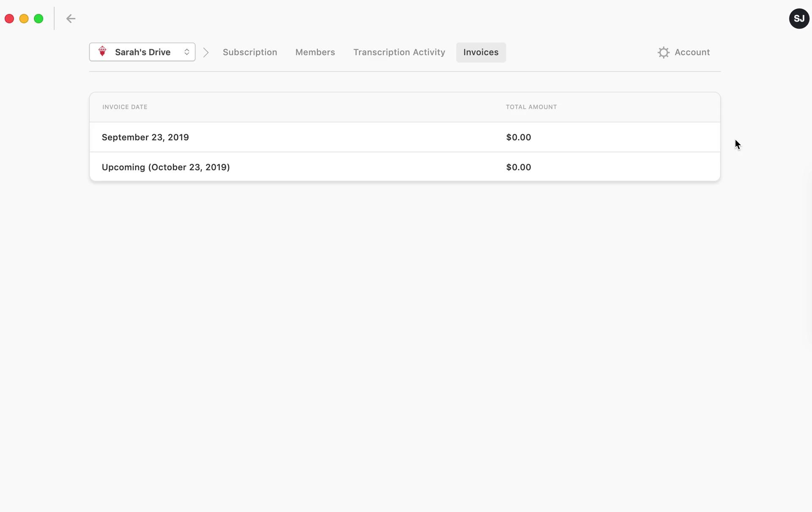
Task: Click the Account label text button
Action: tap(692, 52)
